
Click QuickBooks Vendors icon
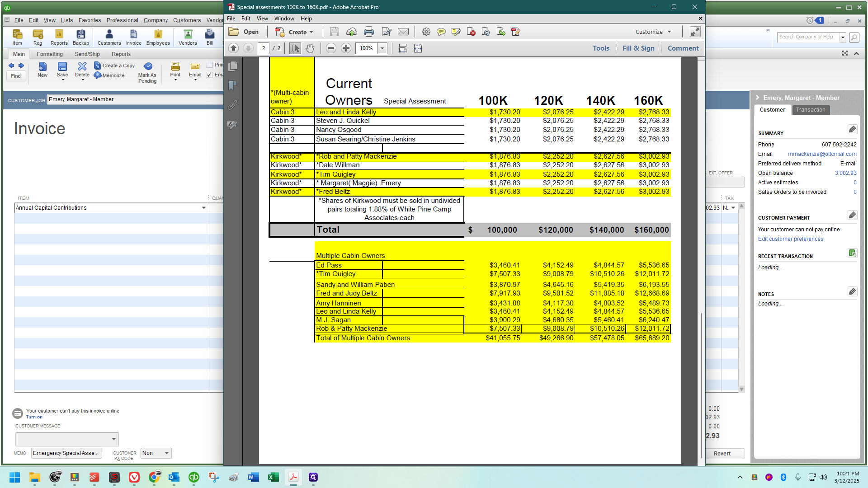pyautogui.click(x=188, y=38)
